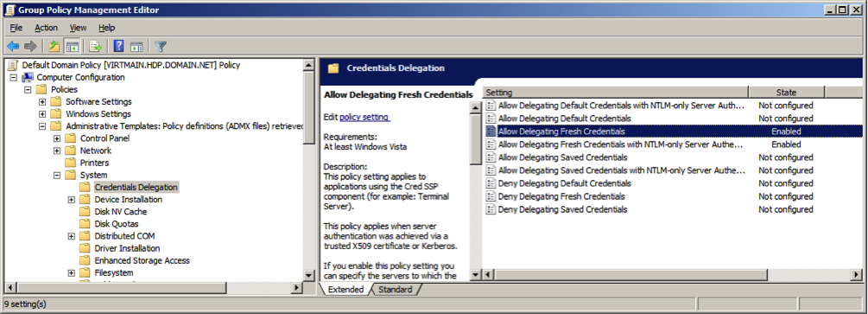Click the Back arrow toolbar icon

tap(13, 46)
